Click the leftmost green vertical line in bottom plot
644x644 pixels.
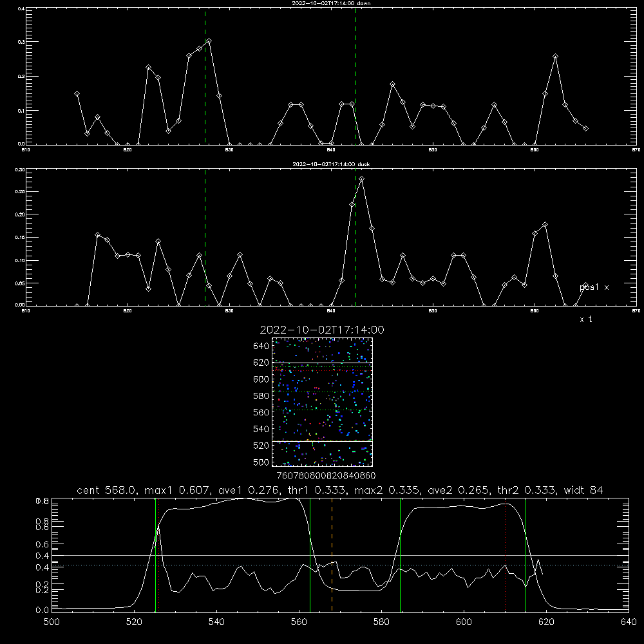tap(155, 555)
